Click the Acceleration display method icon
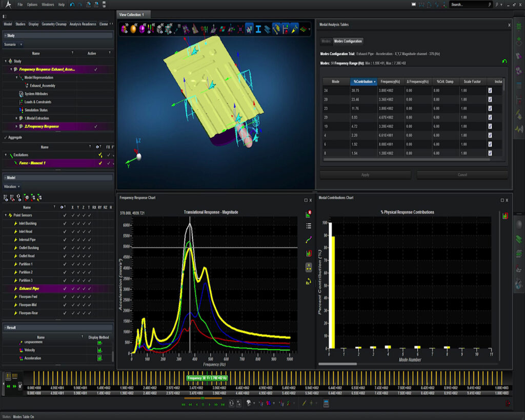Screen dimensions: 525x420 tap(99, 358)
